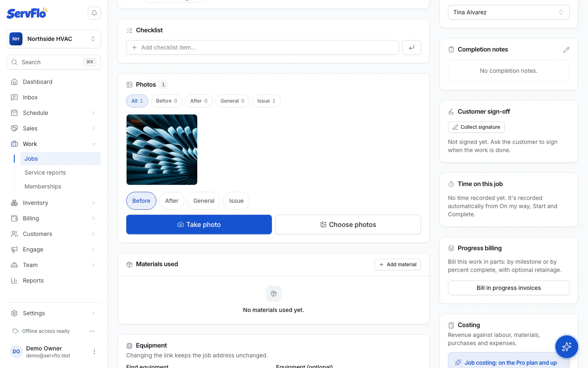Set new photo tag to General
The image size is (588, 368).
[204, 201]
